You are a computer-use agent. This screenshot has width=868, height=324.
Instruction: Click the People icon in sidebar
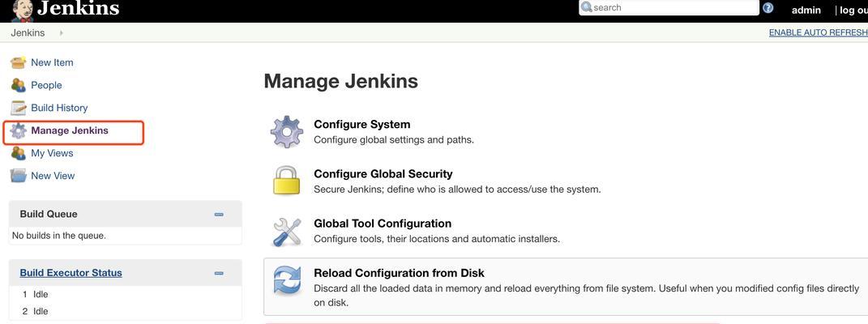19,85
